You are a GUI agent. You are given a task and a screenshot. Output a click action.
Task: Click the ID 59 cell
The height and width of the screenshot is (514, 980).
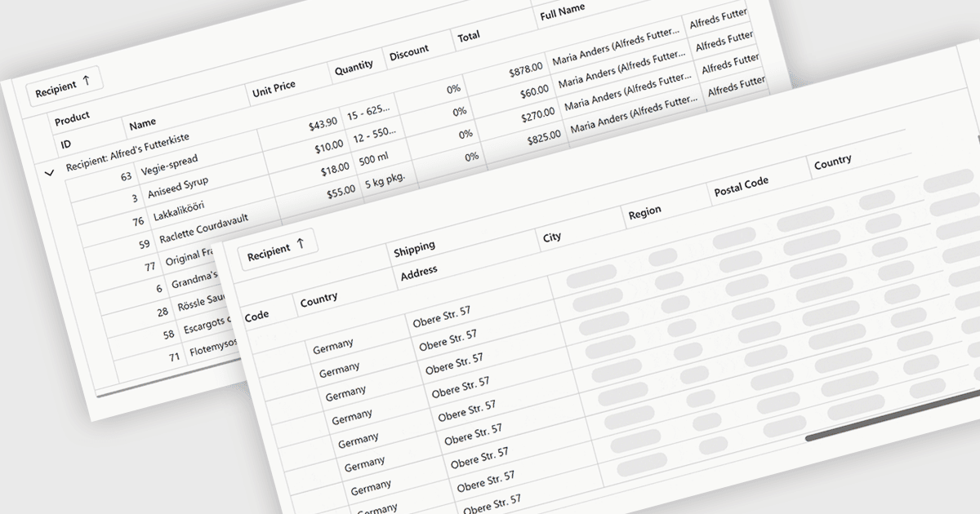144,242
